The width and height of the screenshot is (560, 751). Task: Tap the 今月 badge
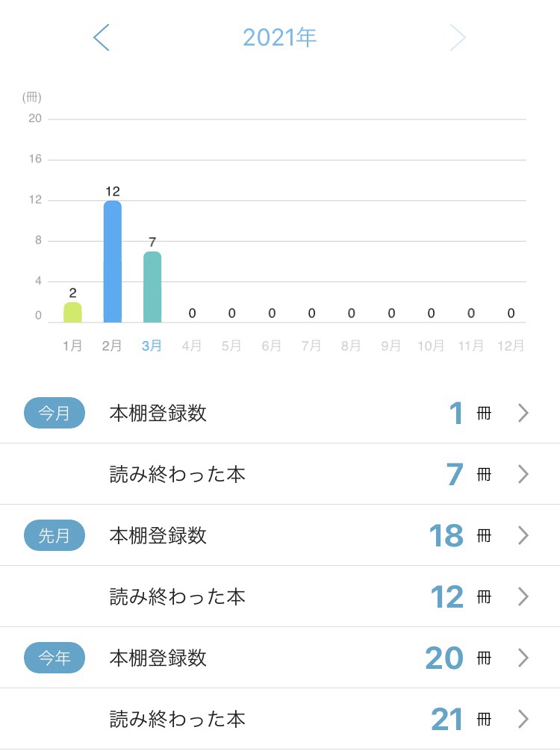pyautogui.click(x=55, y=413)
